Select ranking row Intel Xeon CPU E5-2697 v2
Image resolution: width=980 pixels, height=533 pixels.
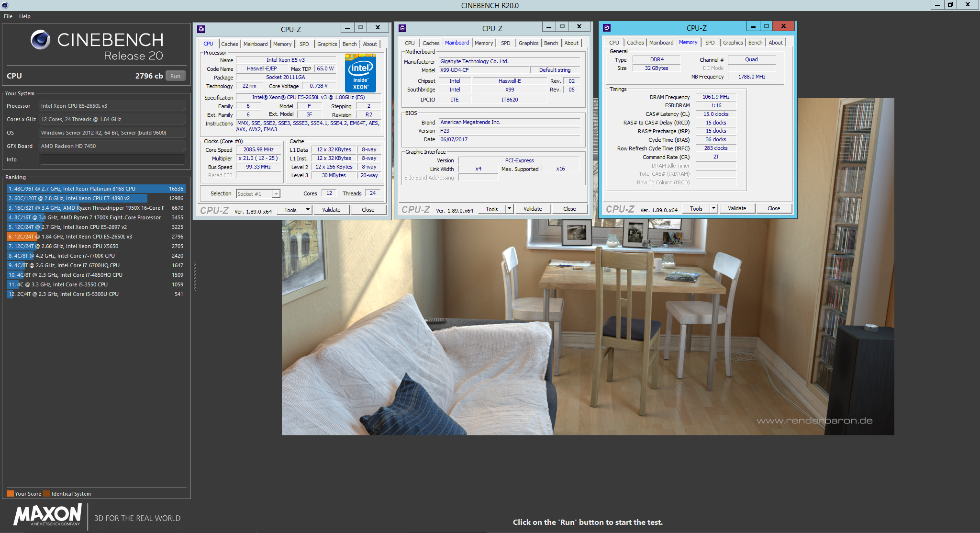96,227
